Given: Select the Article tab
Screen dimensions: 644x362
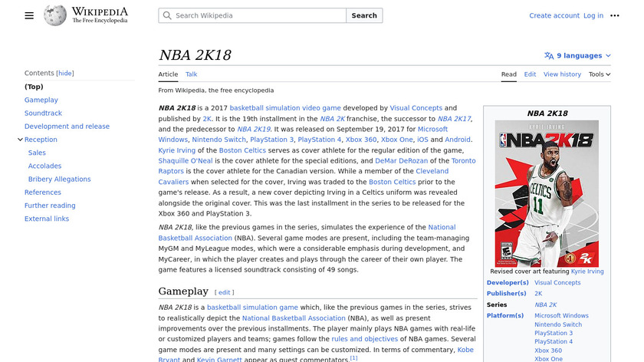Looking at the screenshot, I should point(168,74).
